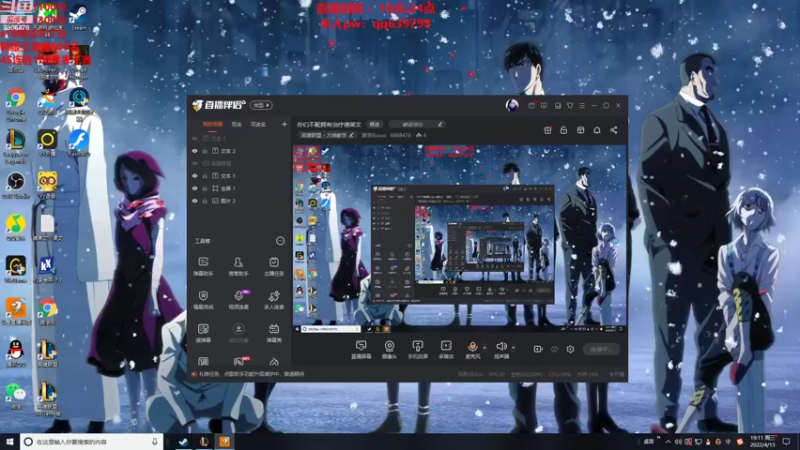Toggle visibility of layer 图片 2
Screen dimensions: 800x450
(194, 201)
